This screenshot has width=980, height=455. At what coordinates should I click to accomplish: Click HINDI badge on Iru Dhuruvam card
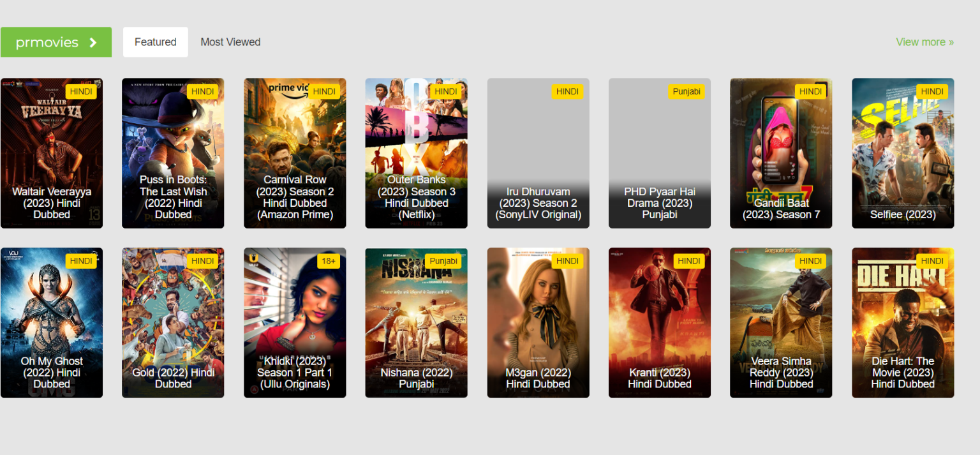(x=567, y=91)
